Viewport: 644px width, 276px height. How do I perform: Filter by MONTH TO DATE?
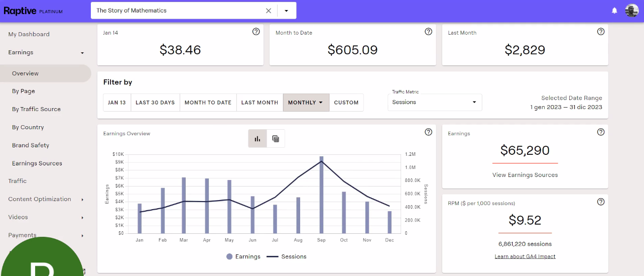click(208, 103)
